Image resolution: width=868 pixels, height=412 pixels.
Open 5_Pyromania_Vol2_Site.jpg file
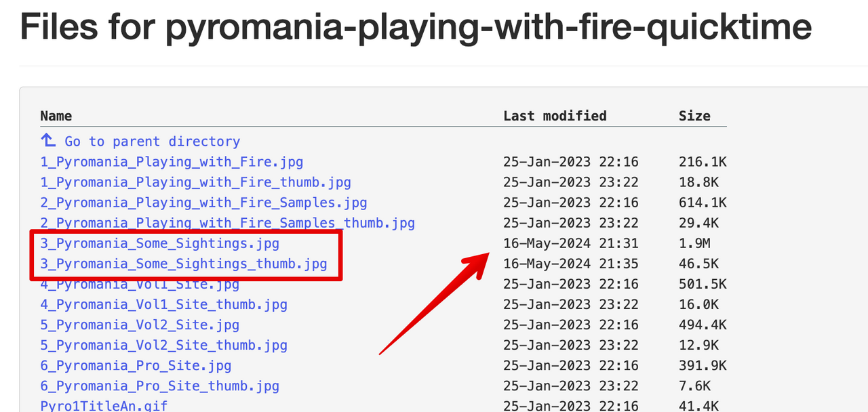pyautogui.click(x=140, y=325)
